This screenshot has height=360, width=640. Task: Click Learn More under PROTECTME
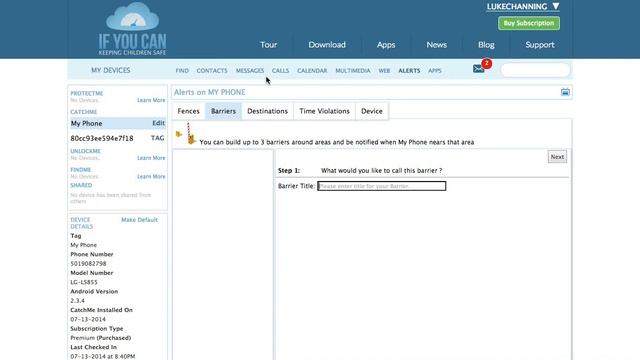coord(151,100)
